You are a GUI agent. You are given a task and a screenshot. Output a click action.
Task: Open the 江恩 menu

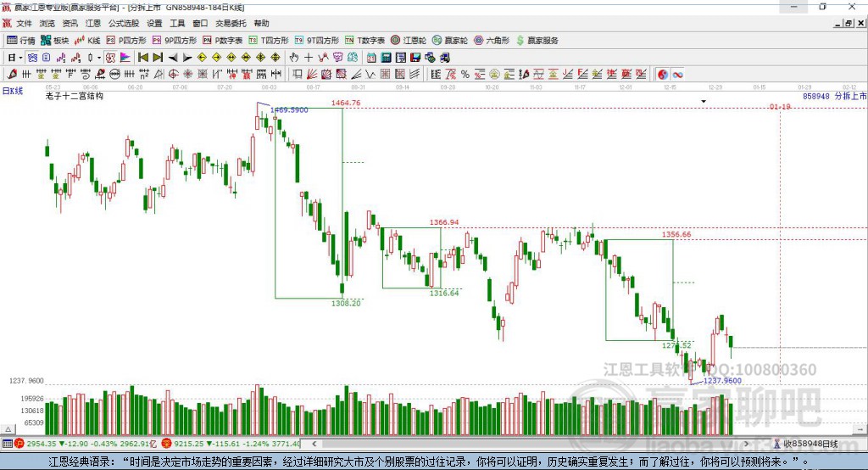pos(93,23)
